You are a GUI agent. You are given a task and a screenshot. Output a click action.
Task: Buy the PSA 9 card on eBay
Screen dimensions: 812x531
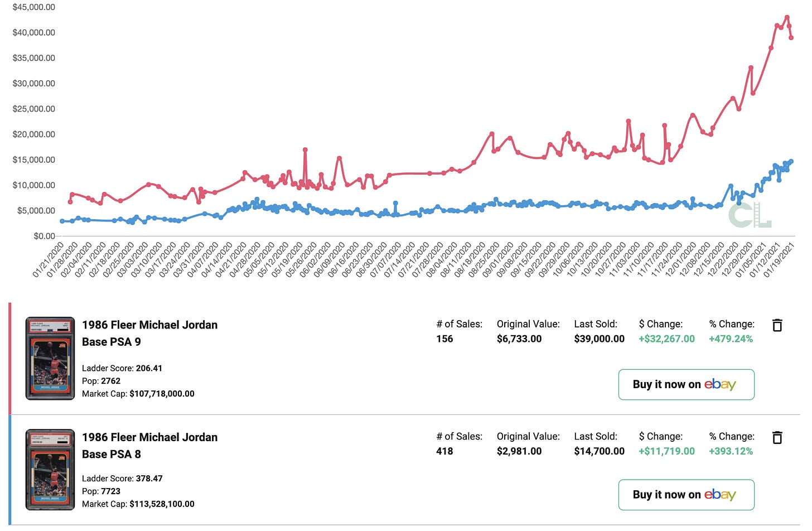[x=686, y=384]
